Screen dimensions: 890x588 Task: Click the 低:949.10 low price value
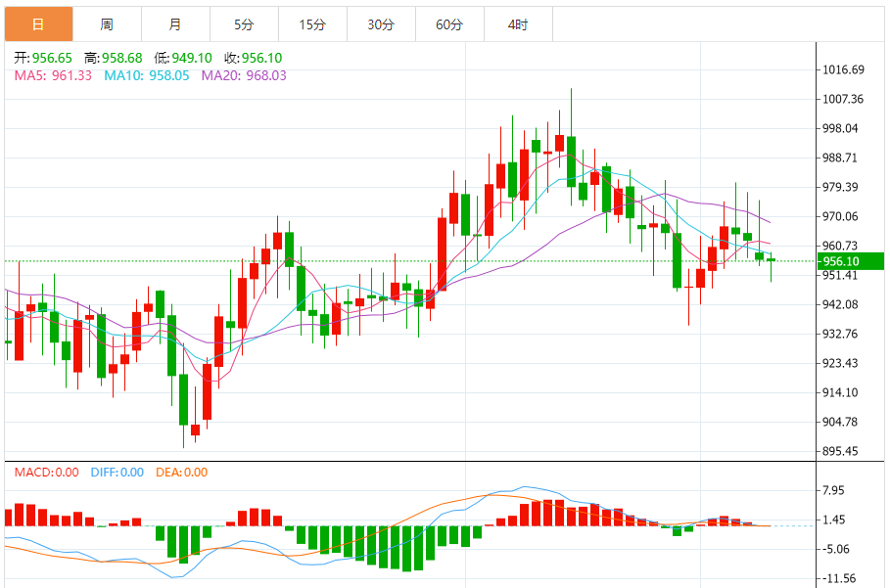tap(183, 58)
